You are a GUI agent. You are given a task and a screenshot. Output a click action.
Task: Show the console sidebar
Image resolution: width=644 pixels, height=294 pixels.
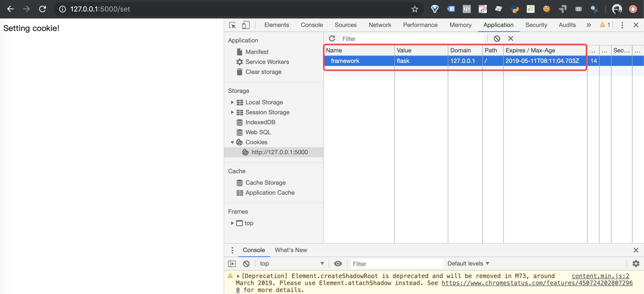tap(232, 263)
